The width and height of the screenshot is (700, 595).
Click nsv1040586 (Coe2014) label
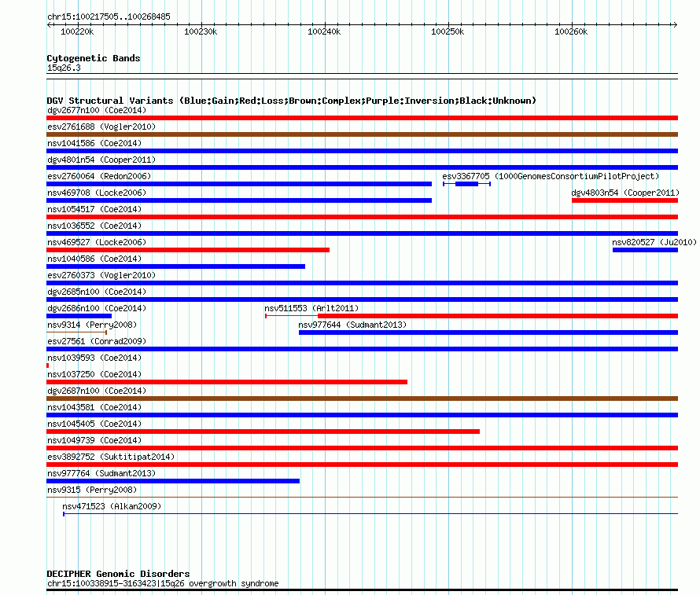94,259
